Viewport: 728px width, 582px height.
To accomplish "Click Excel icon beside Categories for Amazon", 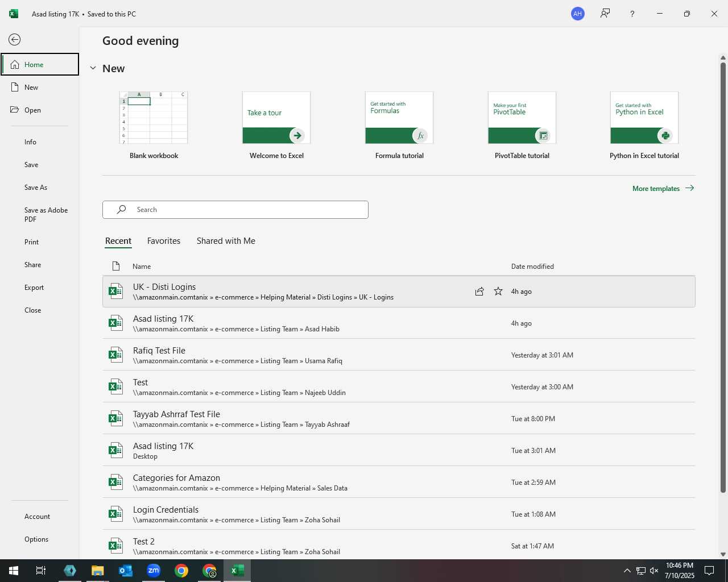I will (115, 483).
